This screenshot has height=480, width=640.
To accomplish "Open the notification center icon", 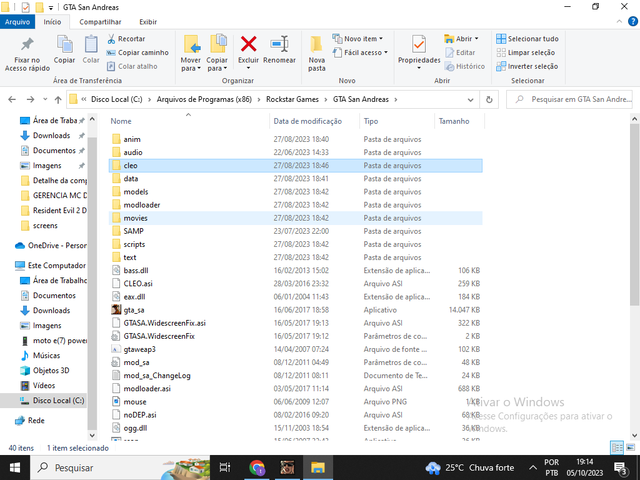I will (x=620, y=468).
